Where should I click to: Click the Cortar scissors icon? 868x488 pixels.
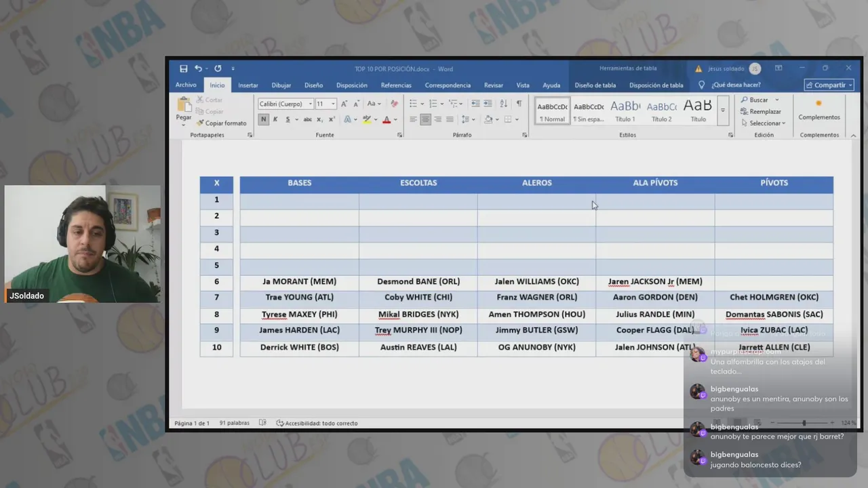(200, 100)
